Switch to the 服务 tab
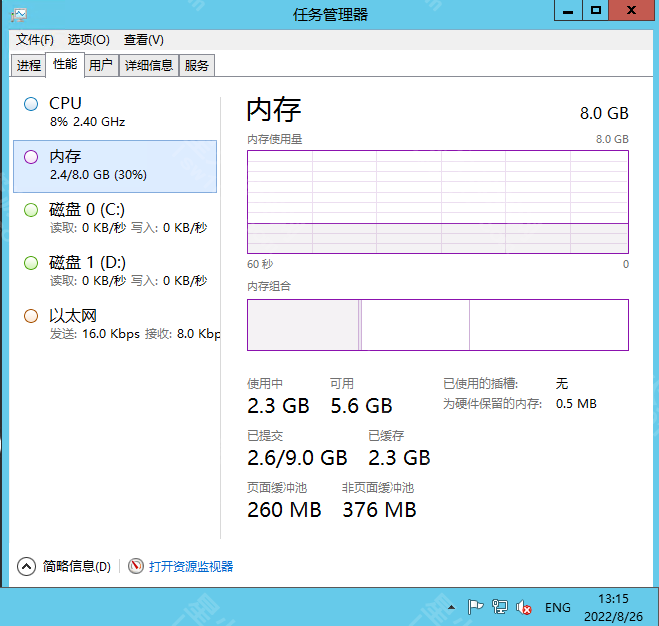 pos(197,66)
